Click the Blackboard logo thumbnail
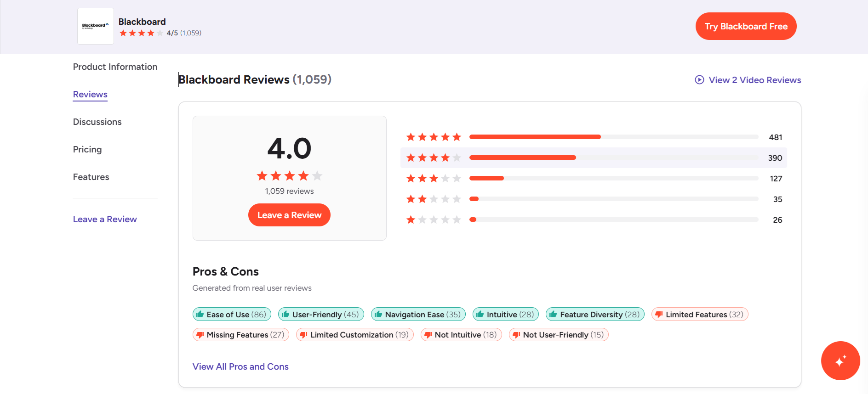The height and width of the screenshot is (394, 868). point(96,26)
